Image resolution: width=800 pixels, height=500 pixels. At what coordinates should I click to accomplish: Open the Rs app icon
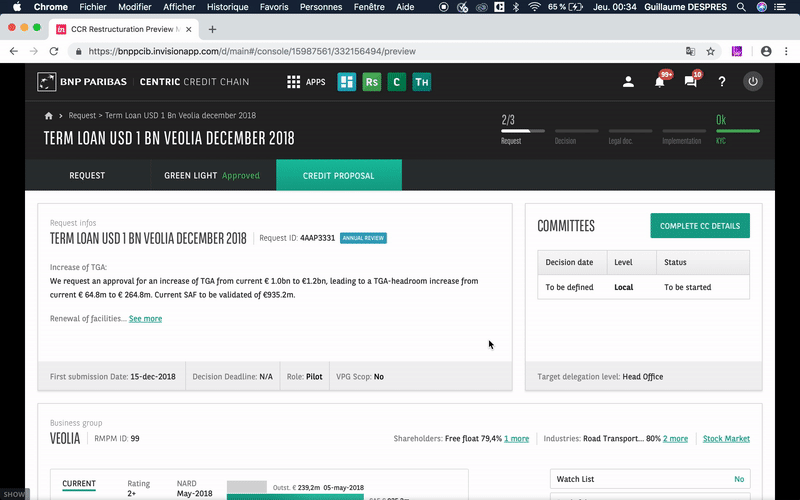[x=371, y=82]
